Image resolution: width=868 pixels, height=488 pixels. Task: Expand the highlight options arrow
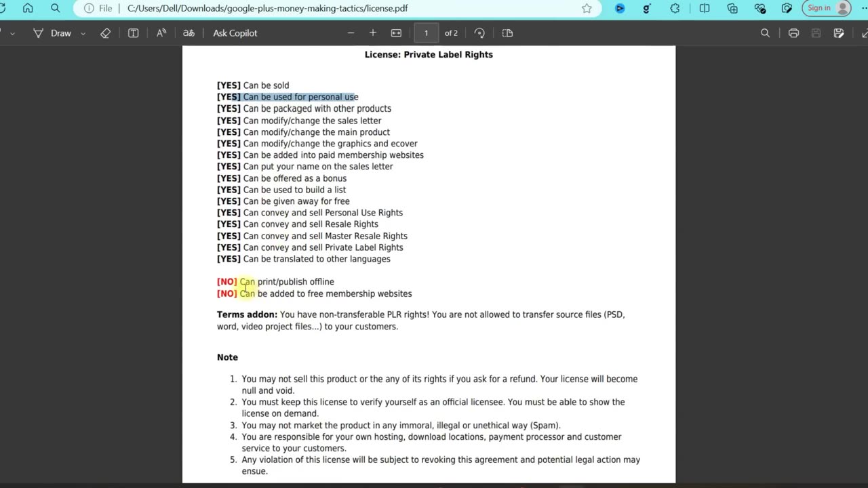[12, 33]
